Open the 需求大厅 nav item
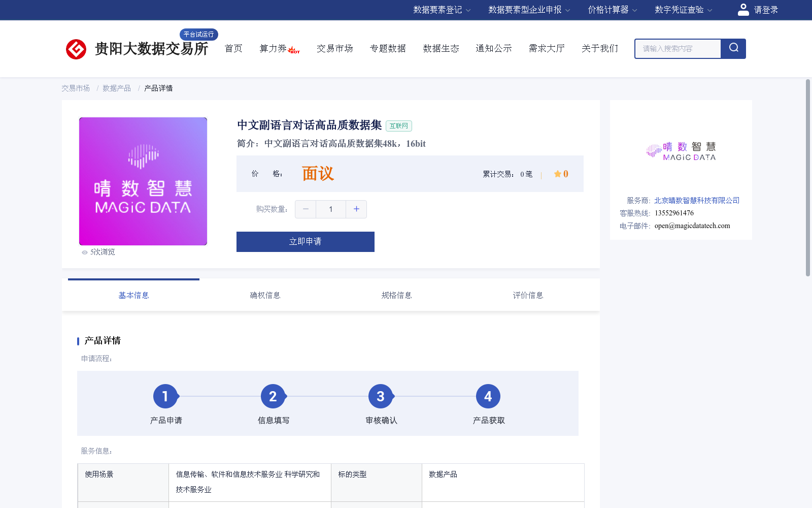This screenshot has height=508, width=812. 547,48
